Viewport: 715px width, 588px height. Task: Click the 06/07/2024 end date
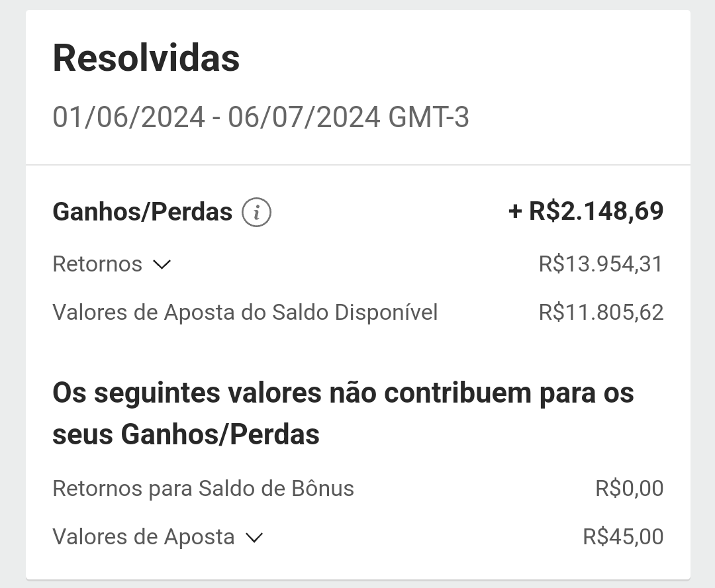tap(304, 117)
